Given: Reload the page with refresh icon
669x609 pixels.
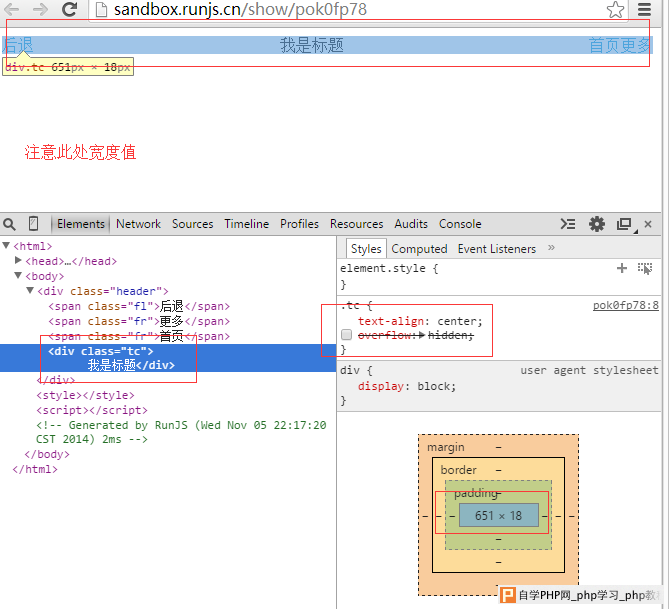Looking at the screenshot, I should [x=70, y=9].
